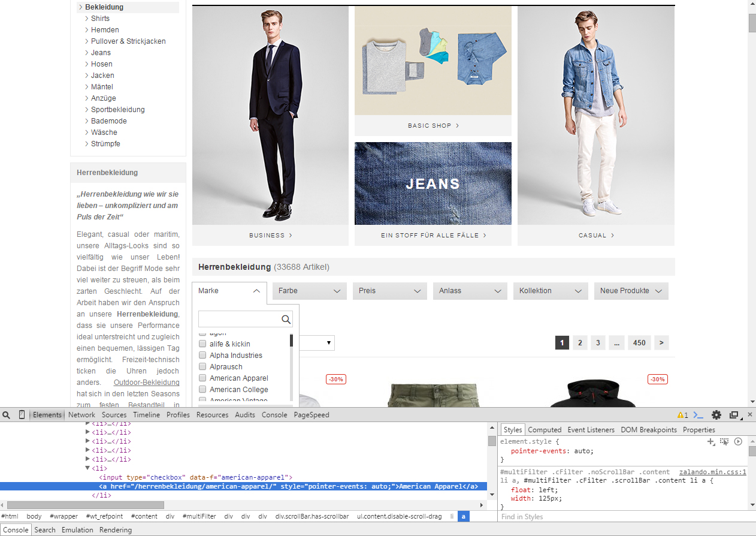This screenshot has height=536, width=756.
Task: Switch to the DevTools Network tab
Action: pyautogui.click(x=81, y=415)
